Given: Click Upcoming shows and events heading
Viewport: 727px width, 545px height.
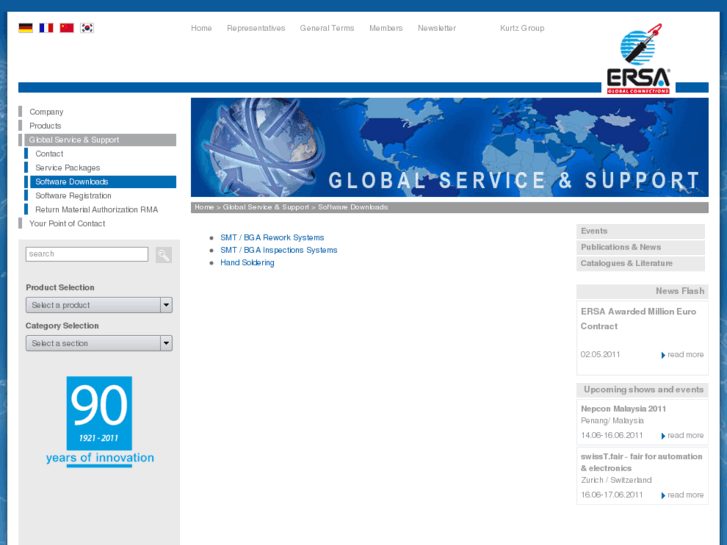Looking at the screenshot, I should (x=644, y=390).
